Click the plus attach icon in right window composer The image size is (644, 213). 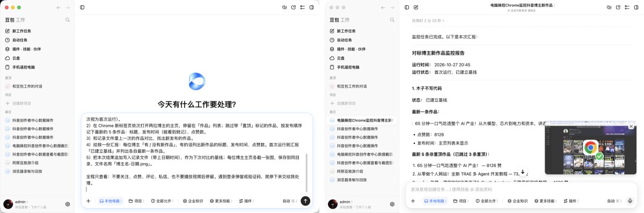413,201
